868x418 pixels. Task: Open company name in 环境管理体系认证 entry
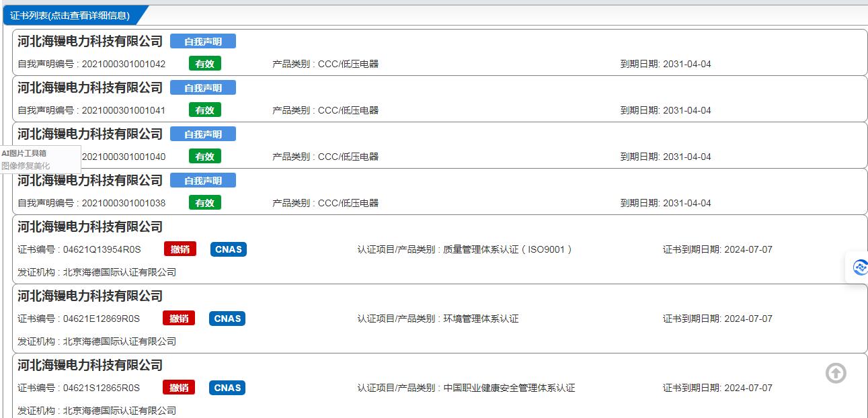point(90,296)
